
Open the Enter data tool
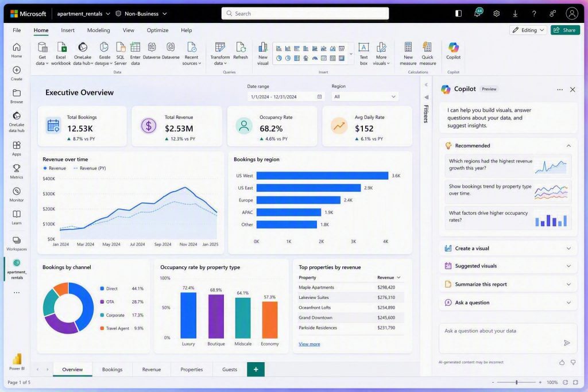(135, 53)
